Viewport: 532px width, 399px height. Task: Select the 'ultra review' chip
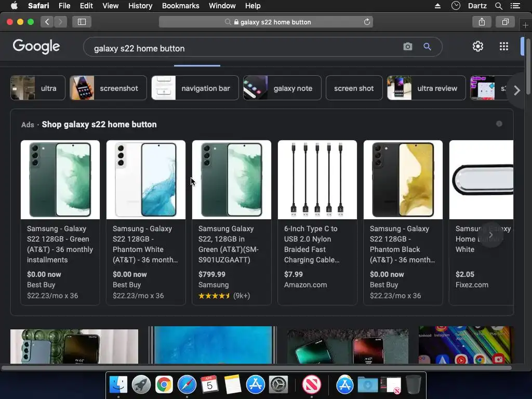click(x=426, y=88)
